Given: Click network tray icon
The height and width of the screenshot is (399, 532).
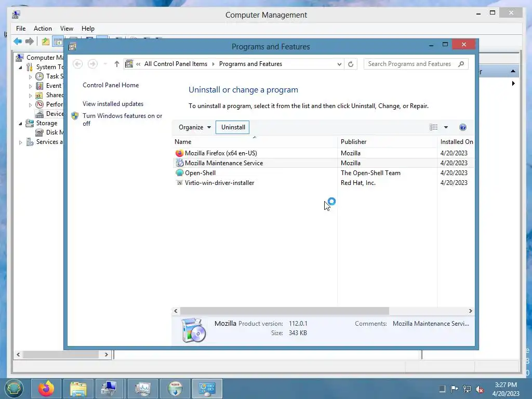Looking at the screenshot, I should pyautogui.click(x=467, y=389).
